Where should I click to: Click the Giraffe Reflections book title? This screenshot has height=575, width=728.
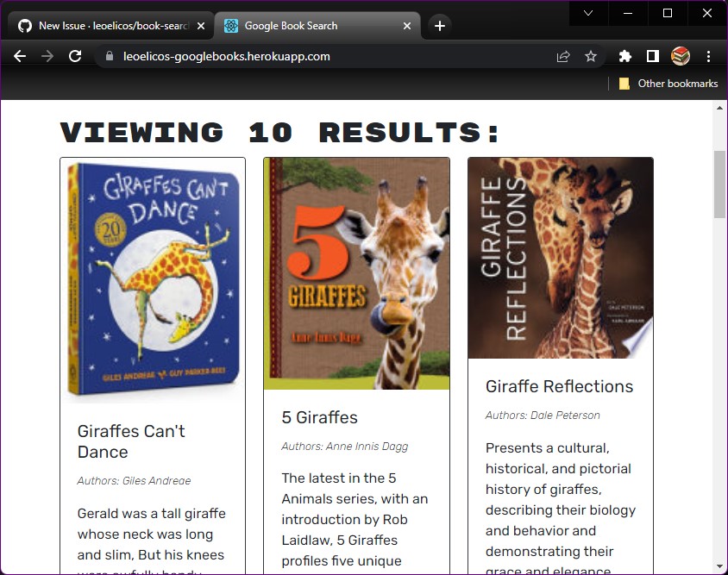(x=559, y=386)
